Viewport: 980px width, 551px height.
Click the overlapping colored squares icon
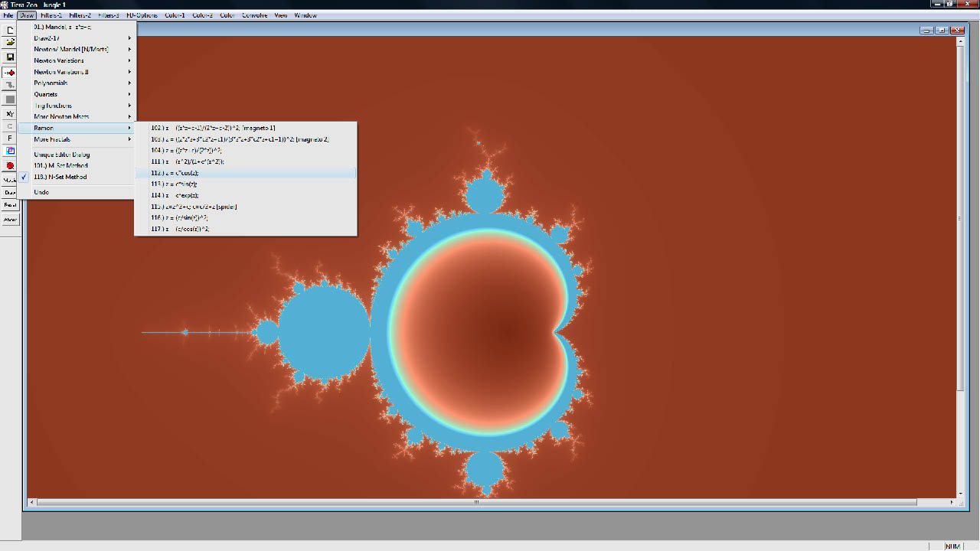[x=10, y=151]
